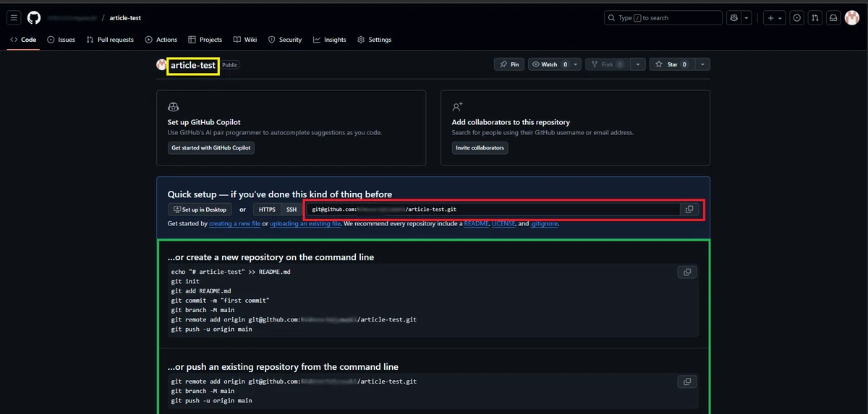Viewport: 868px width, 414px height.
Task: Open the user avatar menu
Action: coord(851,18)
